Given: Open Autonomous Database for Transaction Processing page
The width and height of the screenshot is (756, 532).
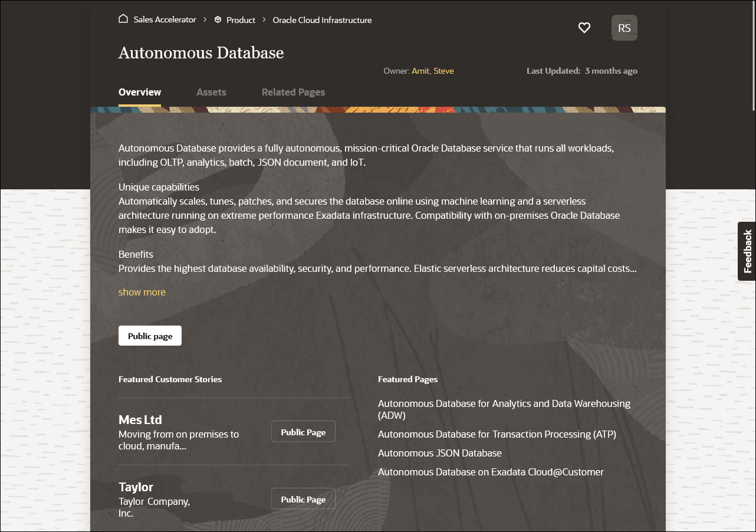Looking at the screenshot, I should (497, 434).
